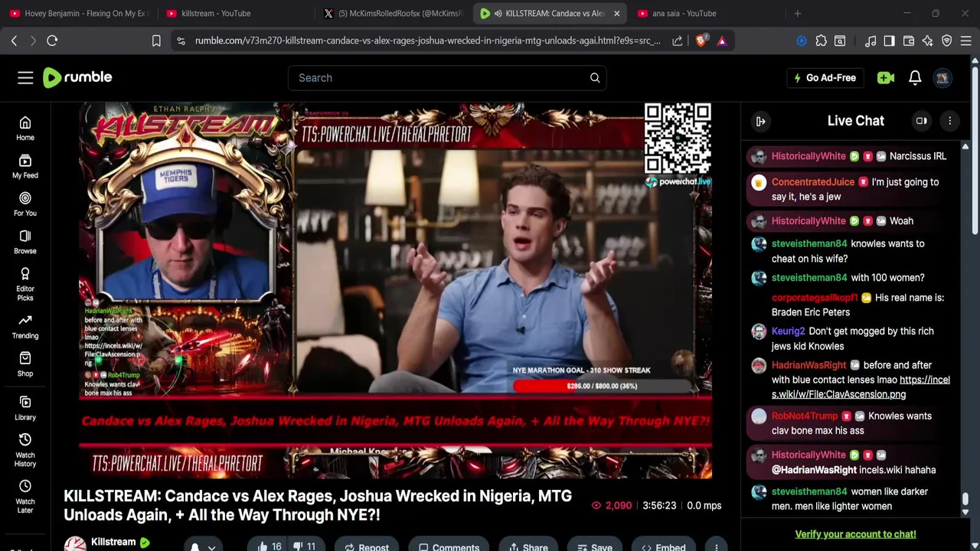980x551 pixels.
Task: Open the music note playlist icon
Action: coord(871,41)
